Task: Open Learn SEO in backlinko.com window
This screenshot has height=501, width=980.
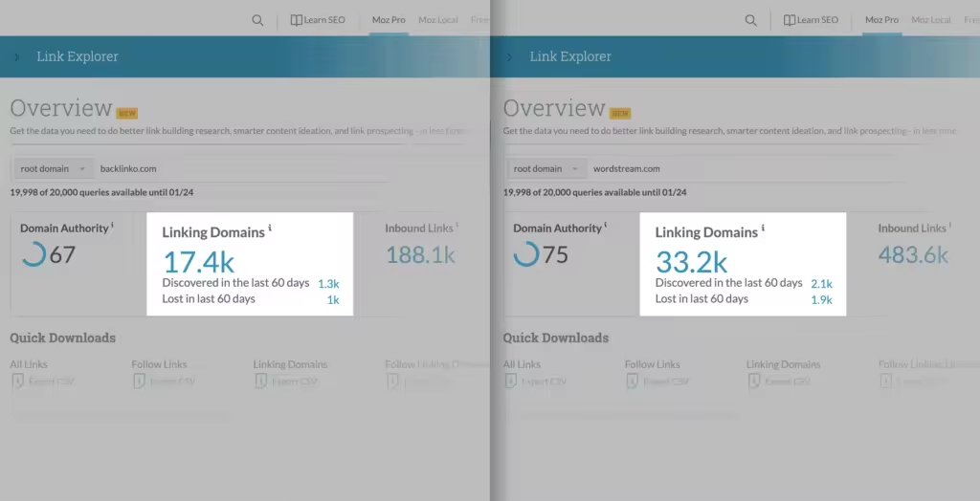Action: point(318,20)
